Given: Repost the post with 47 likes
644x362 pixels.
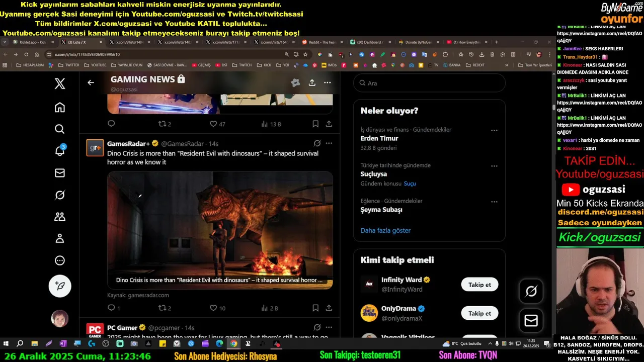Looking at the screenshot, I should click(x=165, y=124).
